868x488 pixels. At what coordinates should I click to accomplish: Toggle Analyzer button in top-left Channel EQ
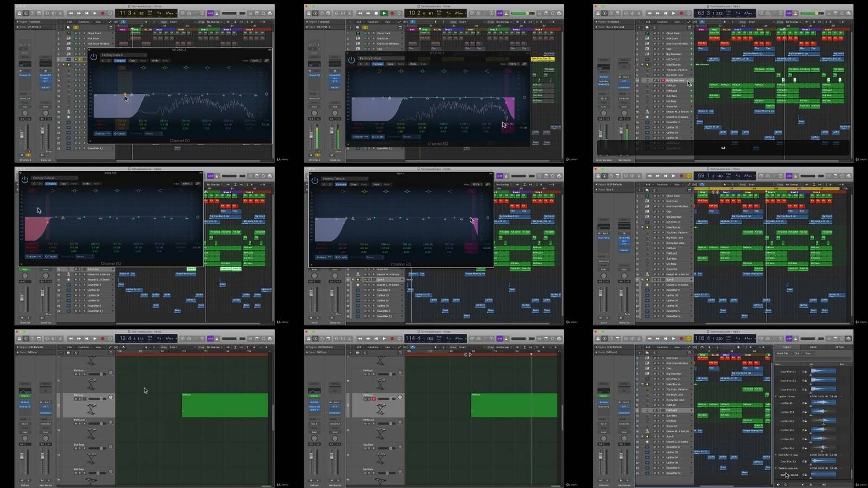point(102,134)
